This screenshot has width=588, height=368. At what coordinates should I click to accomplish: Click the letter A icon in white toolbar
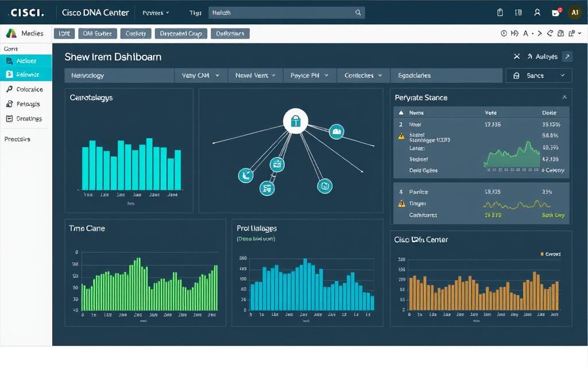(526, 33)
